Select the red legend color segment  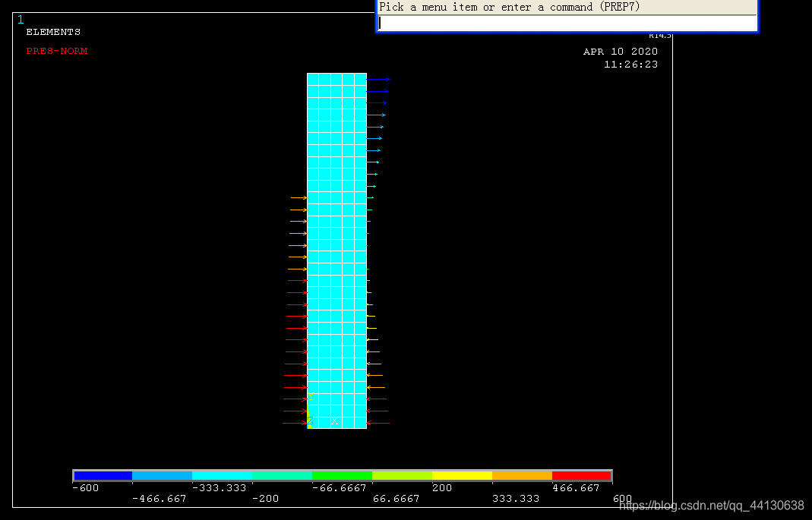[x=582, y=476]
